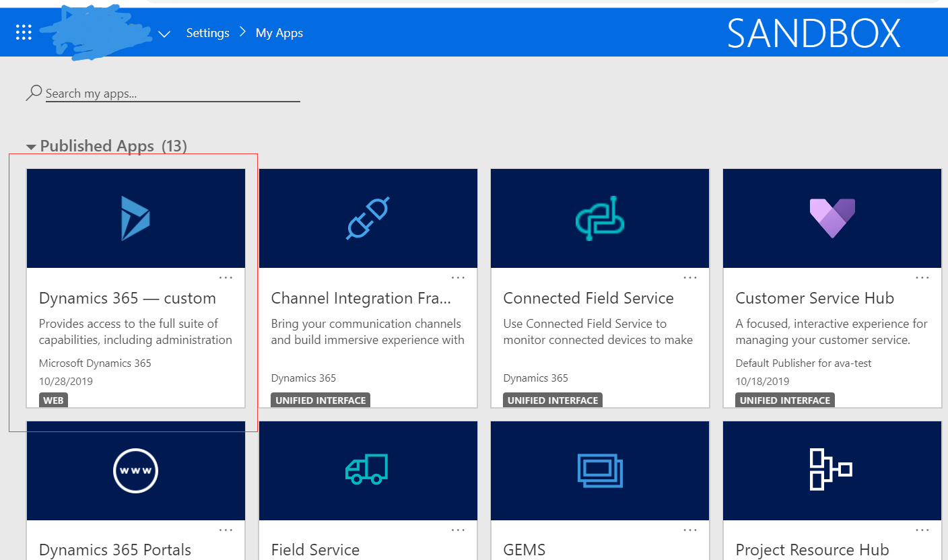Image resolution: width=948 pixels, height=560 pixels.
Task: Click Dynamics 365 publisher on Connected Field Service
Action: click(x=535, y=378)
